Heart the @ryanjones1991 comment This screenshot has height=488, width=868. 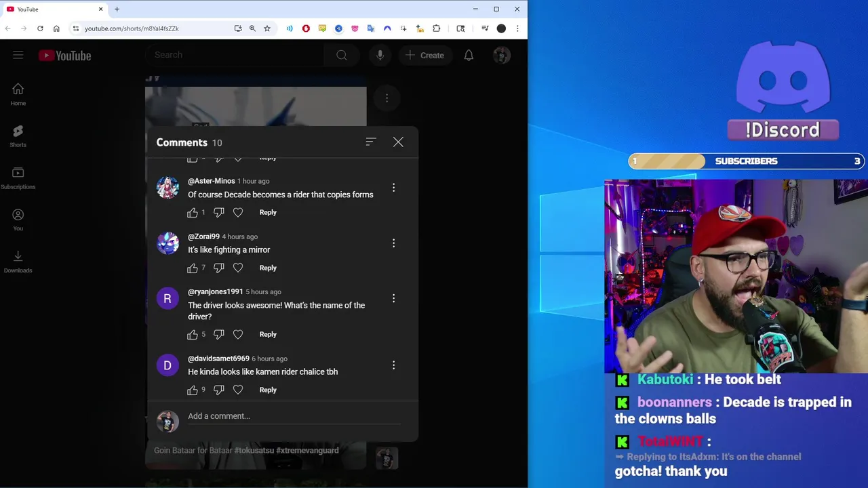pyautogui.click(x=238, y=335)
